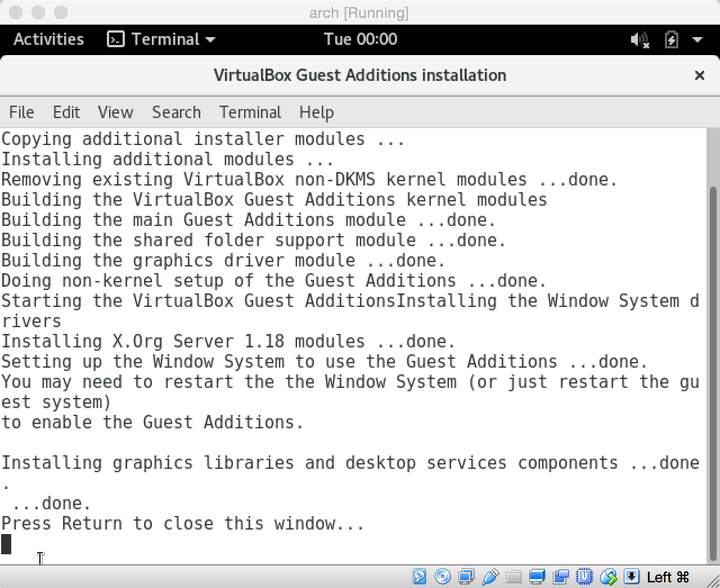Click the 'Press Return to close this window...' line
Viewport: 720px width, 588px height.
[183, 523]
